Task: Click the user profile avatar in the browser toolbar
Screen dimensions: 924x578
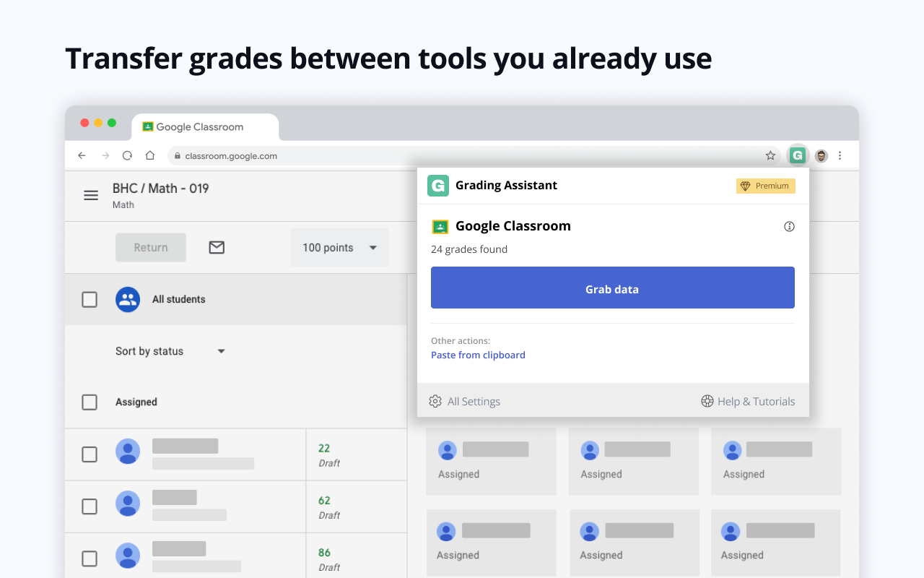Action: pyautogui.click(x=821, y=155)
